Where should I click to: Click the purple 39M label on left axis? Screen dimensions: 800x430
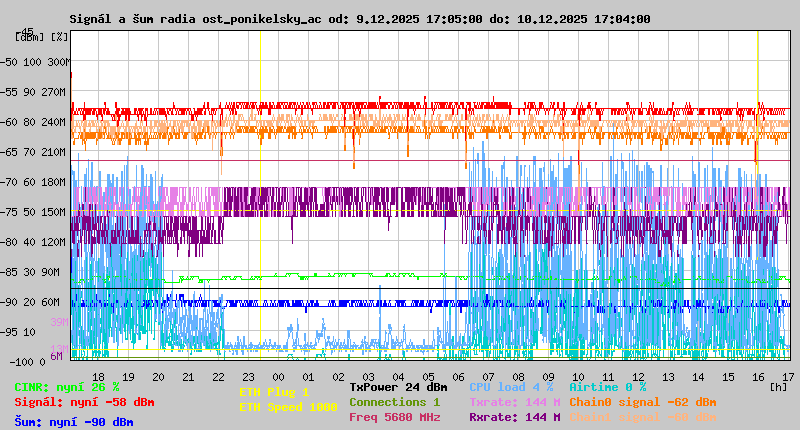[58, 322]
